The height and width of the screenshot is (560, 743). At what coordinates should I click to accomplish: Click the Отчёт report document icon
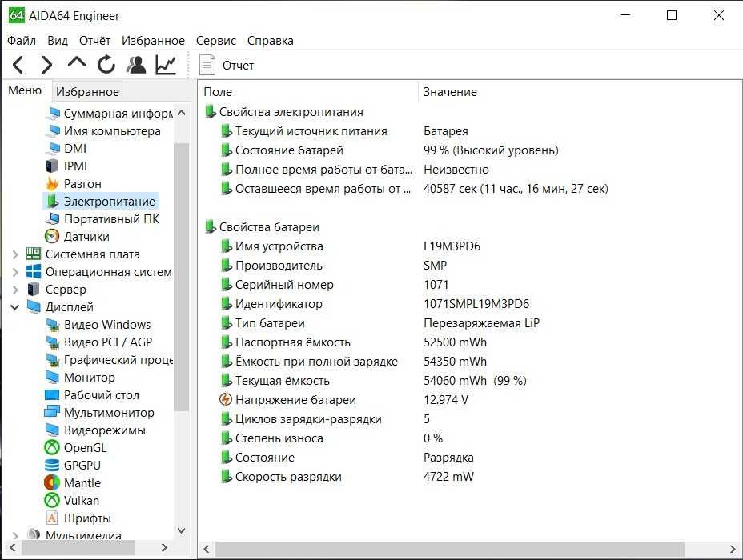(207, 65)
